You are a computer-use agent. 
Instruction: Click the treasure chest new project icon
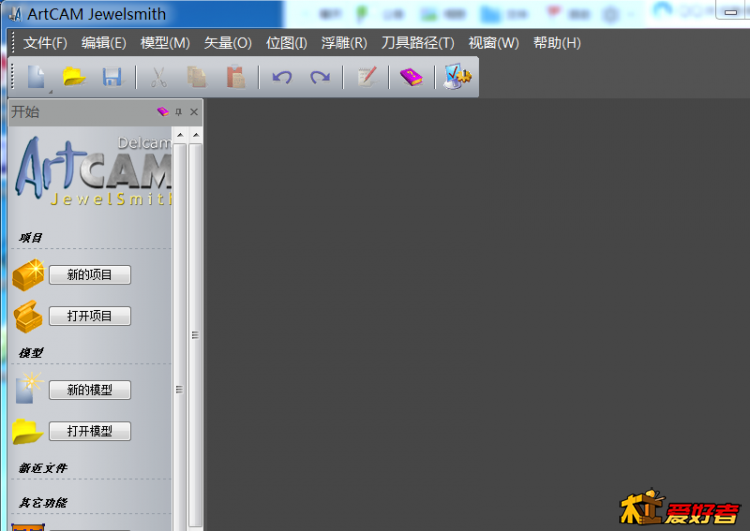point(28,275)
